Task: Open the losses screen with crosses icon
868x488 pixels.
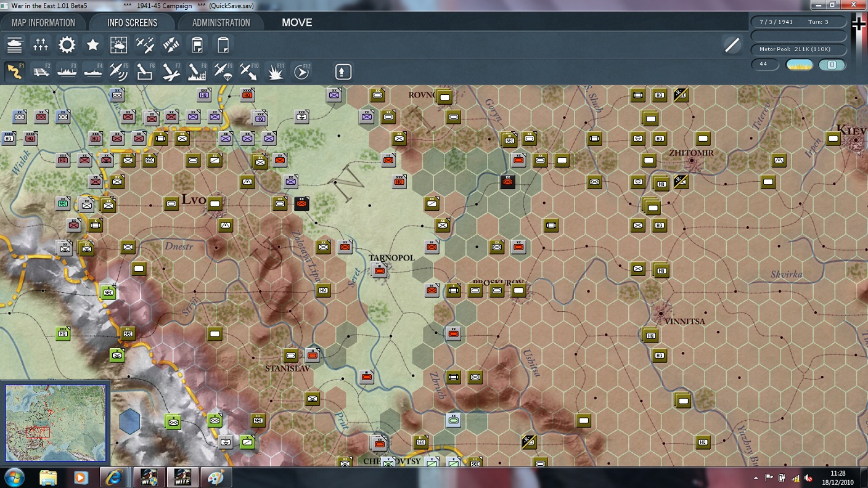Action: point(41,45)
